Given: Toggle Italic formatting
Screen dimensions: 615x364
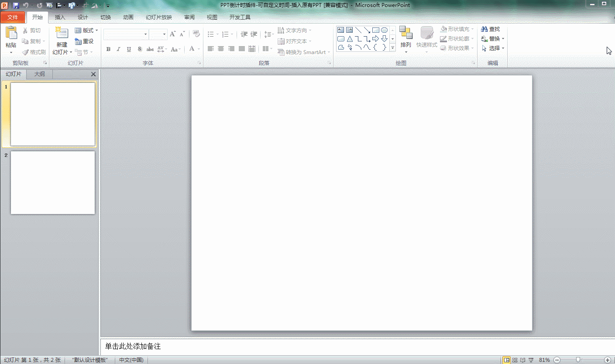Looking at the screenshot, I should click(x=118, y=49).
